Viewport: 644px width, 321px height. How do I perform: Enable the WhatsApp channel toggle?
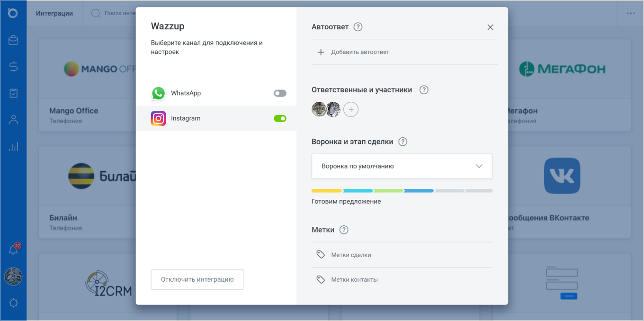click(x=280, y=93)
